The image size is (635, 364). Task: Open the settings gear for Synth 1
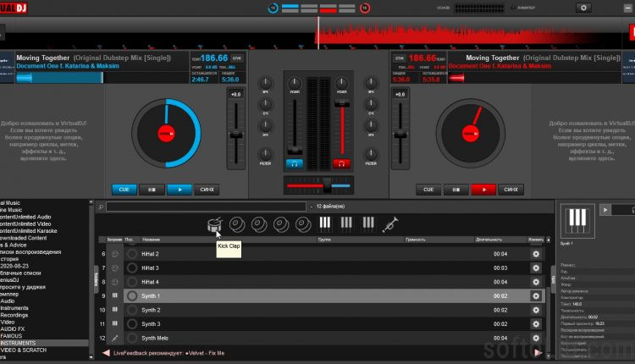coord(536,296)
